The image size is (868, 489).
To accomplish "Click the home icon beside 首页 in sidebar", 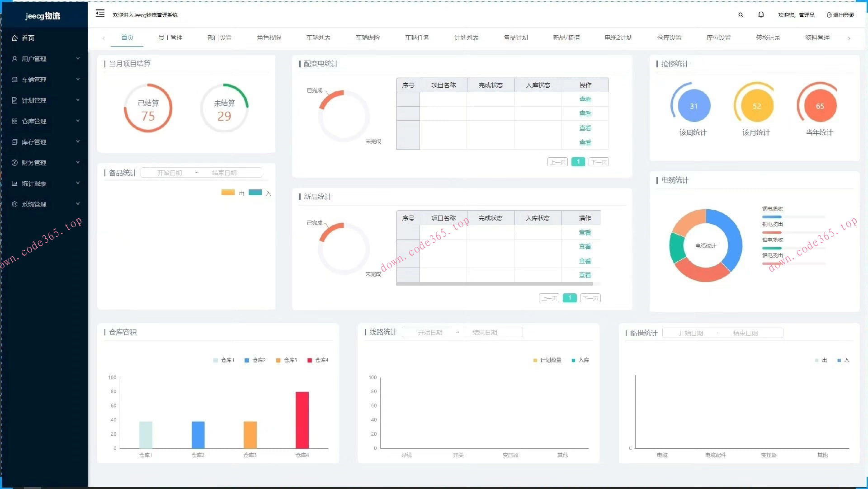I will tap(14, 38).
